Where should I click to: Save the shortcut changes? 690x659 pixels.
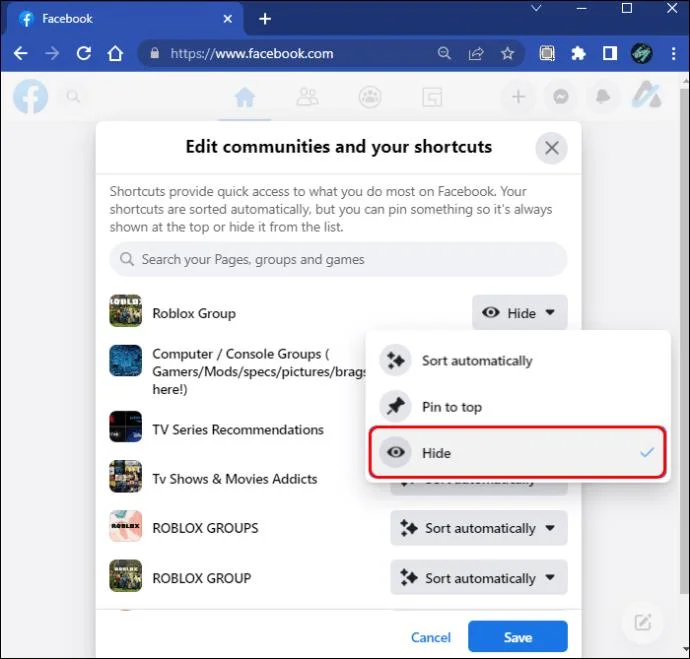[518, 637]
